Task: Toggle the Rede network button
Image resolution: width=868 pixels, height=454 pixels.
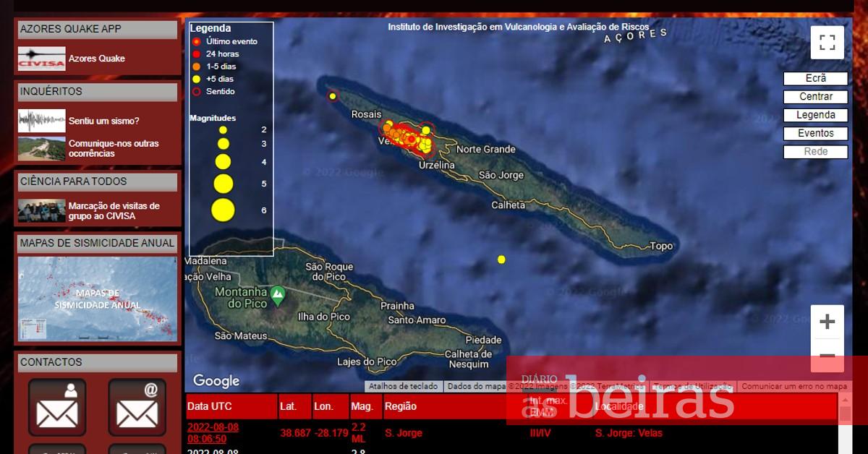Action: (815, 152)
